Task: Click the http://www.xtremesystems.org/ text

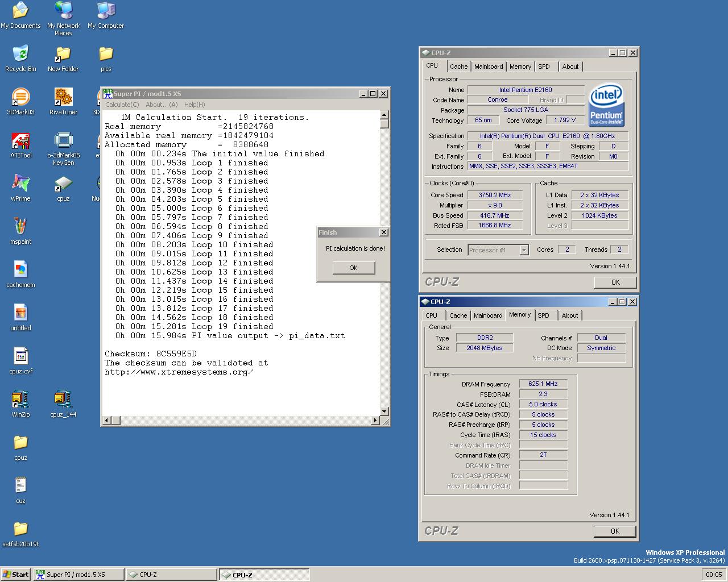Action: (179, 372)
